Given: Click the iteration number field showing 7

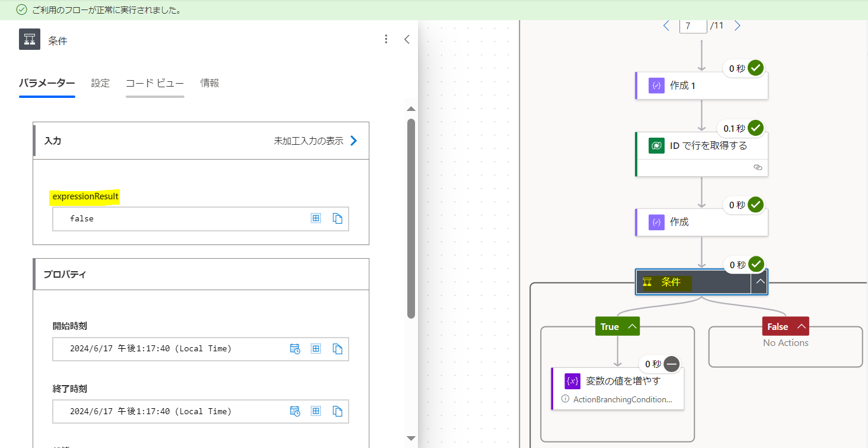Looking at the screenshot, I should click(693, 26).
